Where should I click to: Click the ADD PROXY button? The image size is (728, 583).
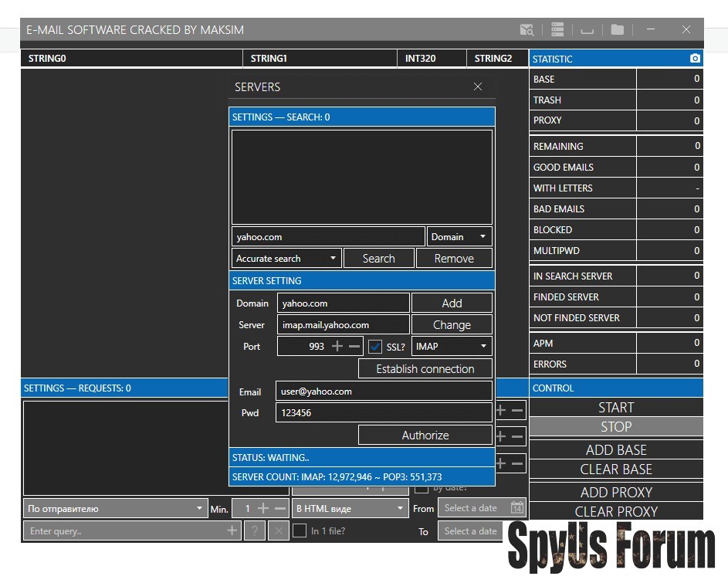pos(616,492)
